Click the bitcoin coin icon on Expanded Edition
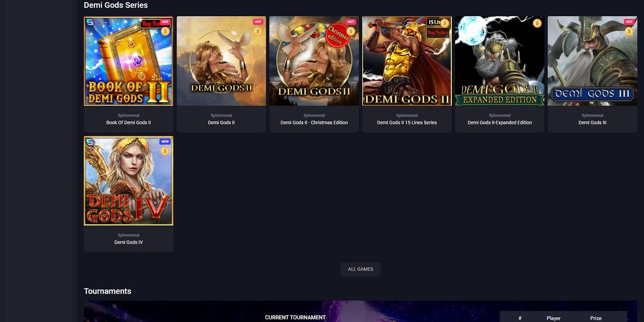The image size is (644, 322). tap(537, 24)
